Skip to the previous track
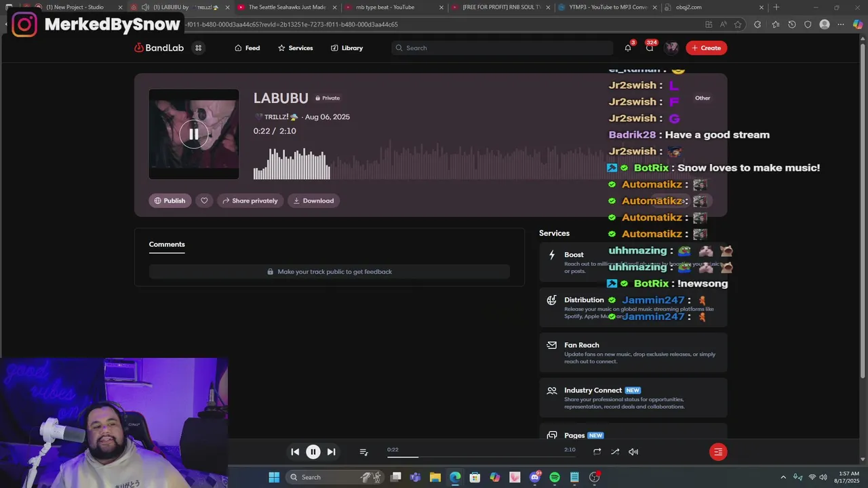 click(x=295, y=452)
